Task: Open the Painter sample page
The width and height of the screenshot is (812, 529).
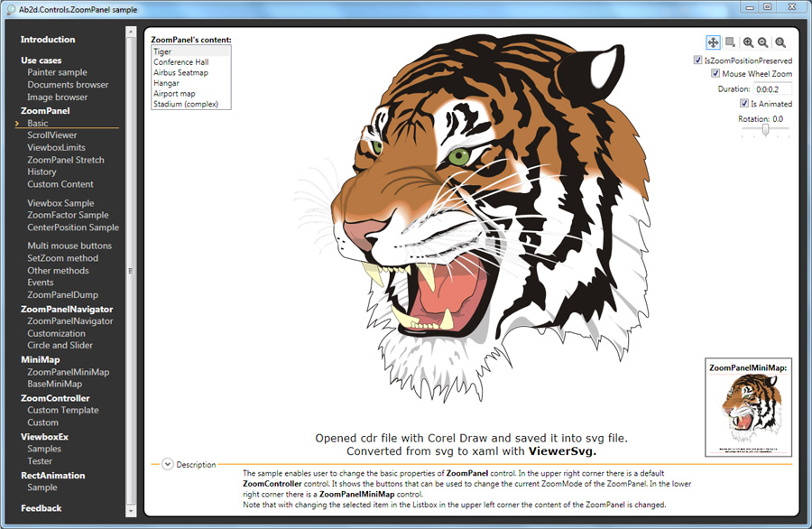Action: click(x=57, y=72)
